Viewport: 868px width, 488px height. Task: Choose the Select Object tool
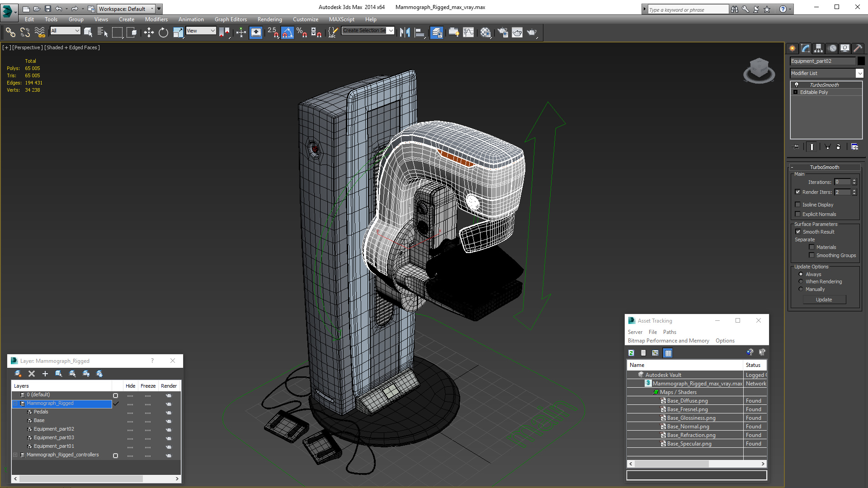click(88, 32)
